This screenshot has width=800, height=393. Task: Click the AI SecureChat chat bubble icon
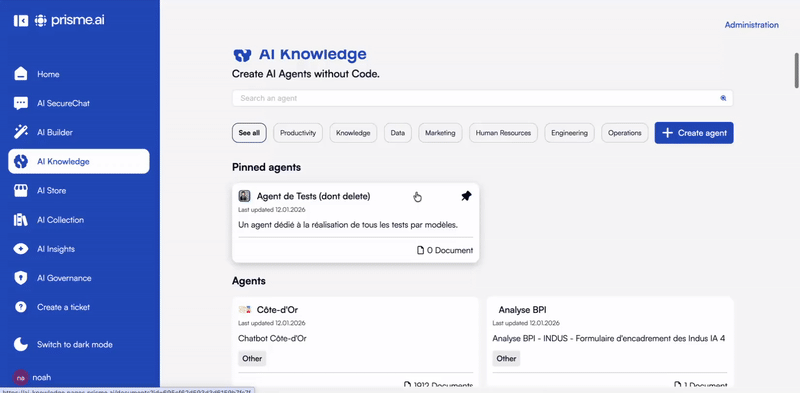[x=21, y=103]
